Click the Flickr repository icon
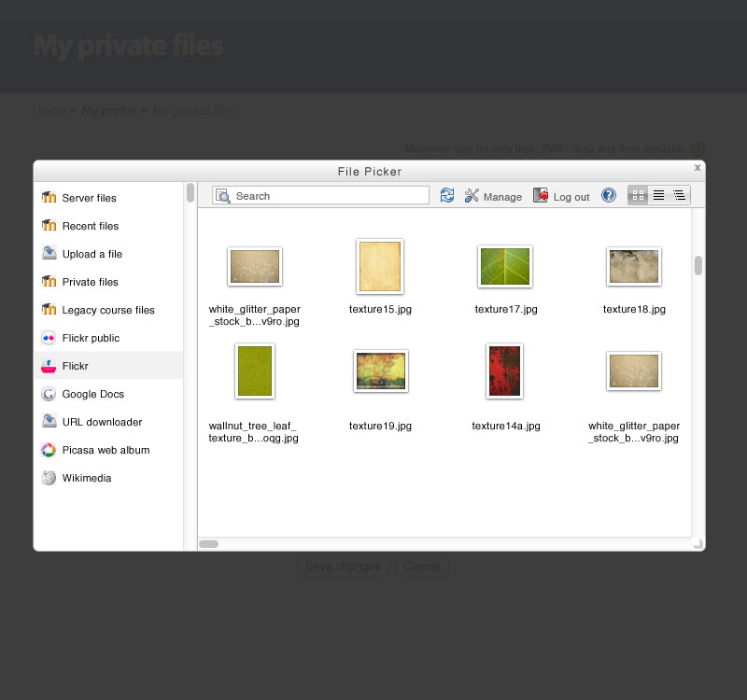 (x=49, y=366)
